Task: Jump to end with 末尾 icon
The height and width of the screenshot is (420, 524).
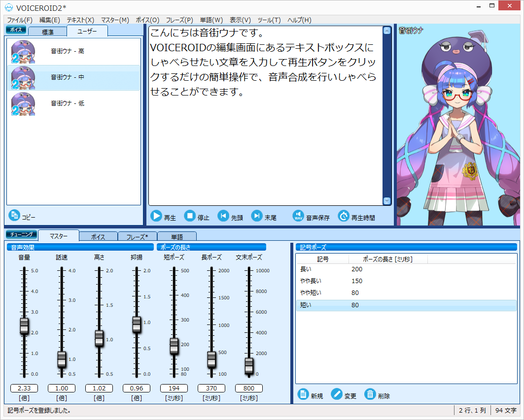Action: 257,216
